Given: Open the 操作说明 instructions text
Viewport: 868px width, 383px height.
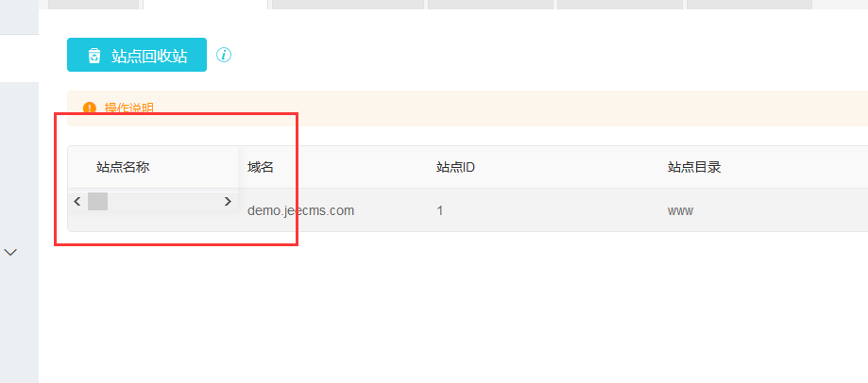Looking at the screenshot, I should 129,108.
